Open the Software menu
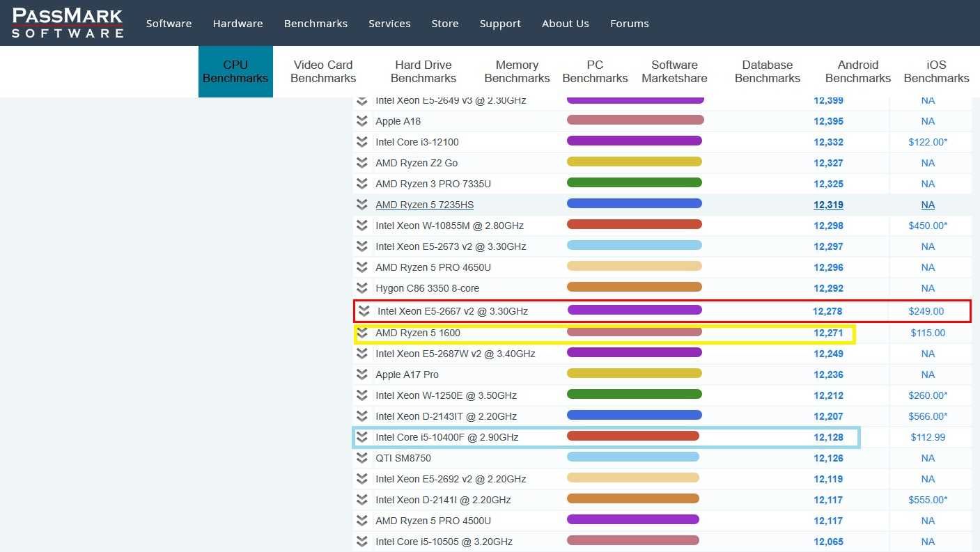 169,24
